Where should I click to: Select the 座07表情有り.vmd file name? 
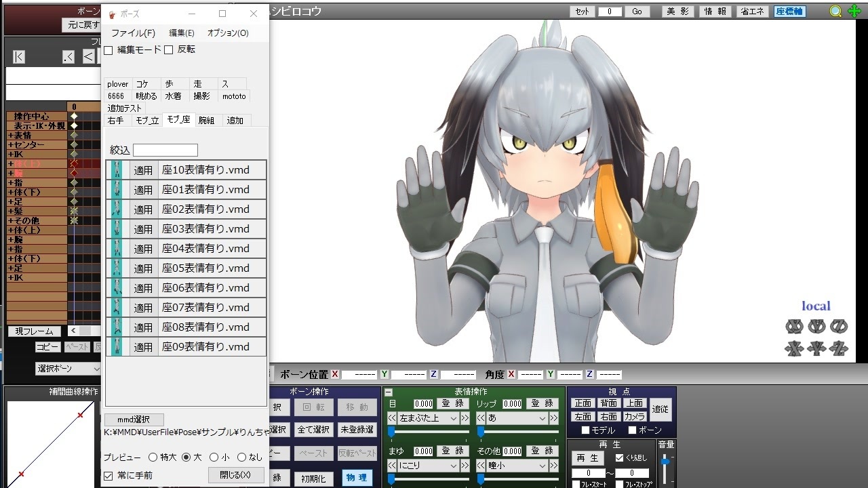pyautogui.click(x=206, y=308)
